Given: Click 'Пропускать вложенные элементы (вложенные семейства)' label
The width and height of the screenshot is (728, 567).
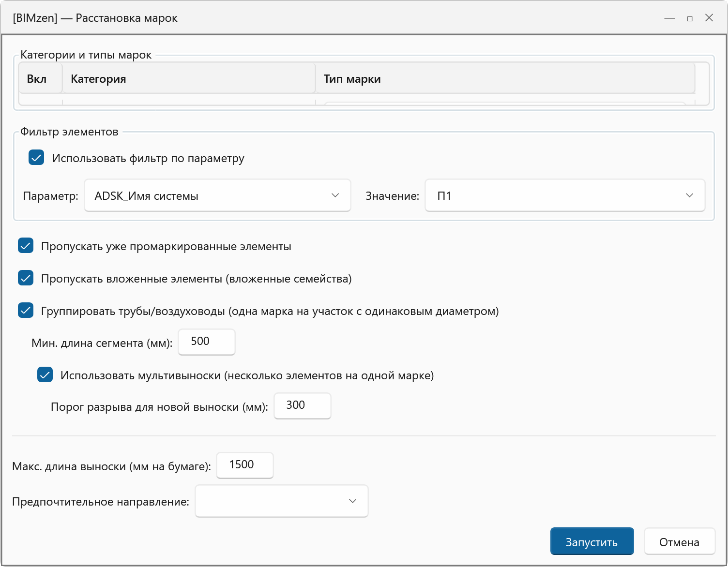Looking at the screenshot, I should tap(197, 279).
